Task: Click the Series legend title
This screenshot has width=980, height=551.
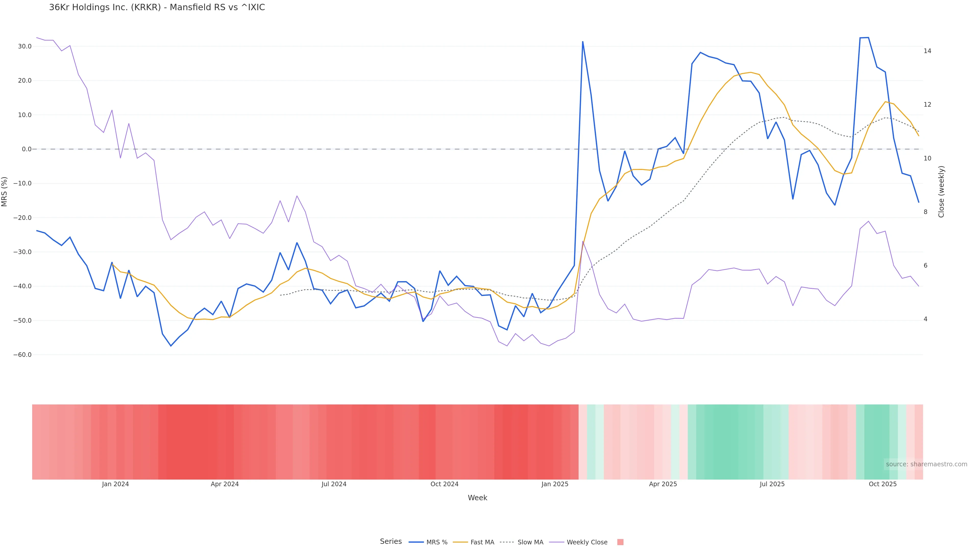Action: pos(391,542)
